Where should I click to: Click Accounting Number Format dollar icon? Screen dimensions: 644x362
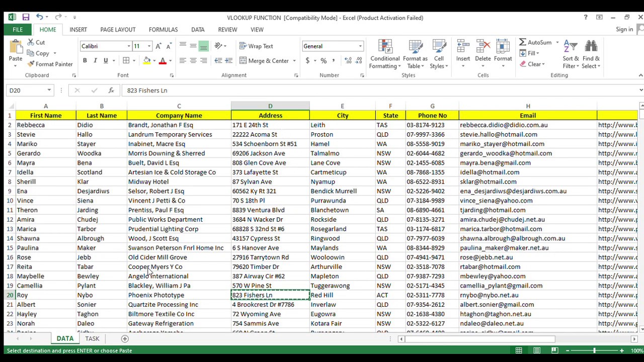[307, 61]
